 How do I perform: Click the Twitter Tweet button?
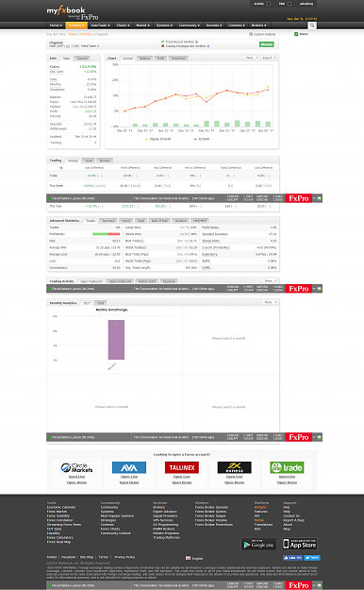(312, 558)
